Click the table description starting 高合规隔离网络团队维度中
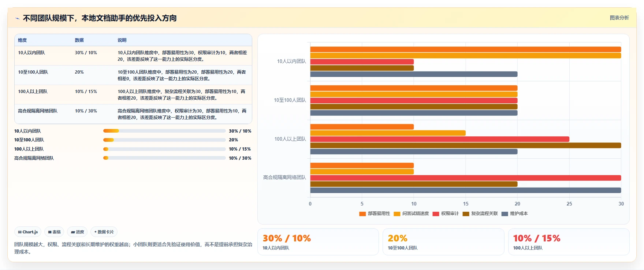The height and width of the screenshot is (270, 644). (182, 114)
